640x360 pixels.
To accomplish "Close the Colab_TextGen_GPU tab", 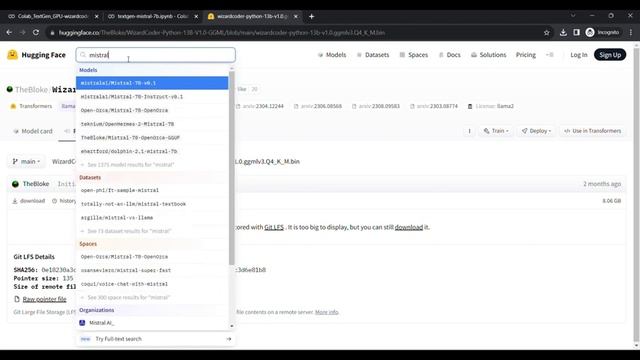I will point(96,16).
